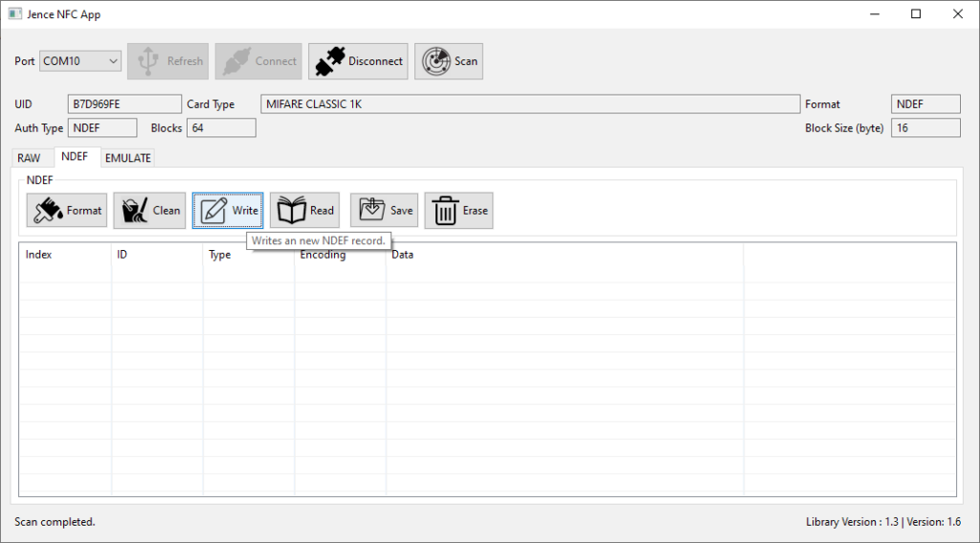Screen dimensions: 980x543
Task: Click the Refresh USB icon
Action: (148, 61)
